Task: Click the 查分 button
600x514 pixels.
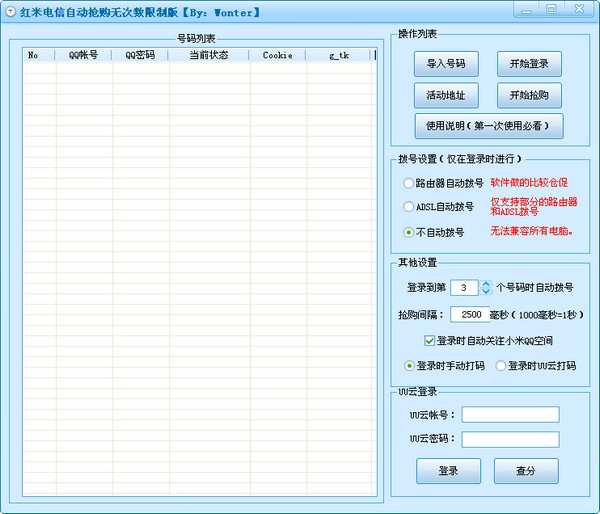Action: pos(526,471)
